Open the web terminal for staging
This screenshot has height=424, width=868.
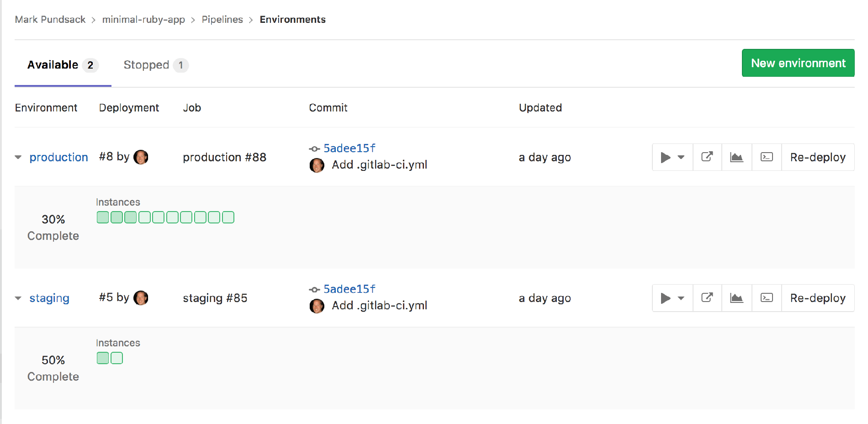point(766,298)
